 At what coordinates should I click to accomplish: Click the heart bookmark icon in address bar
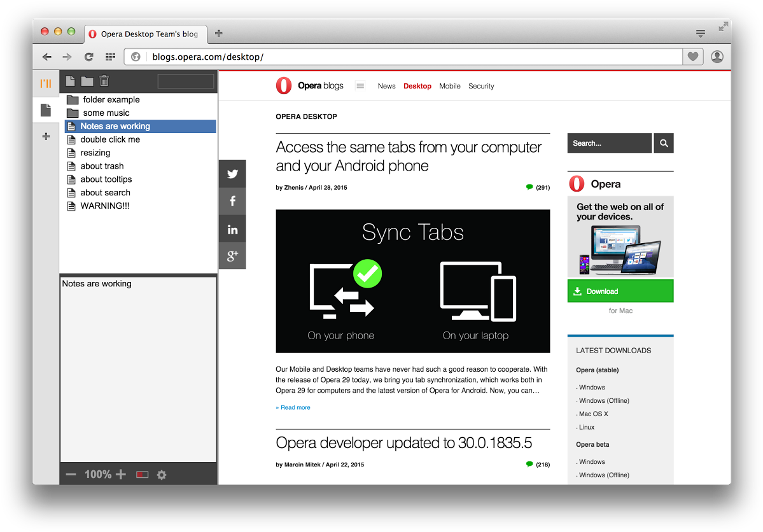693,57
